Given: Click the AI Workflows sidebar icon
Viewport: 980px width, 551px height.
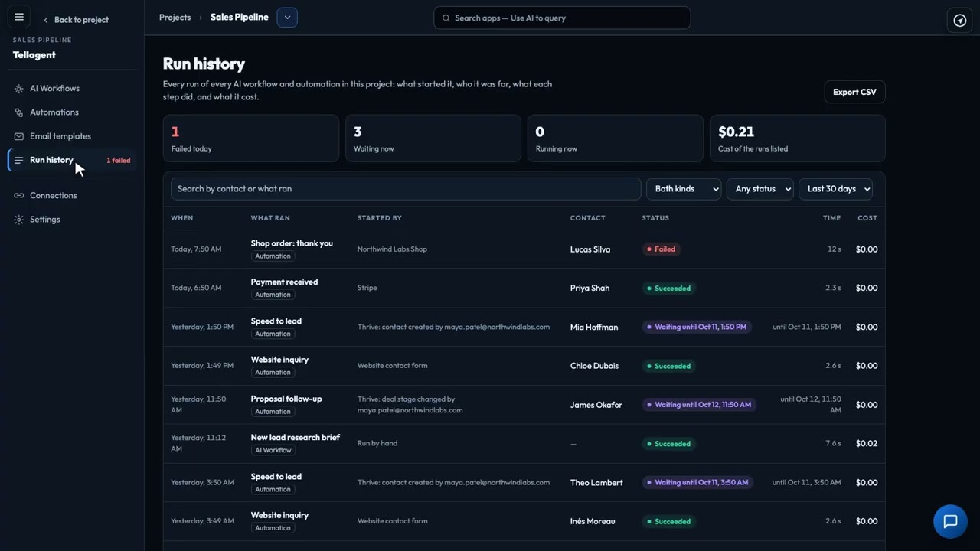Looking at the screenshot, I should (x=19, y=89).
